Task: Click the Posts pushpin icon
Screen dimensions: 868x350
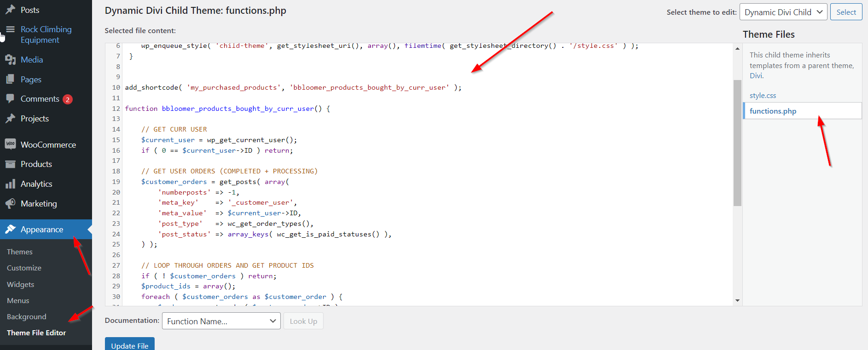Action: pos(10,10)
